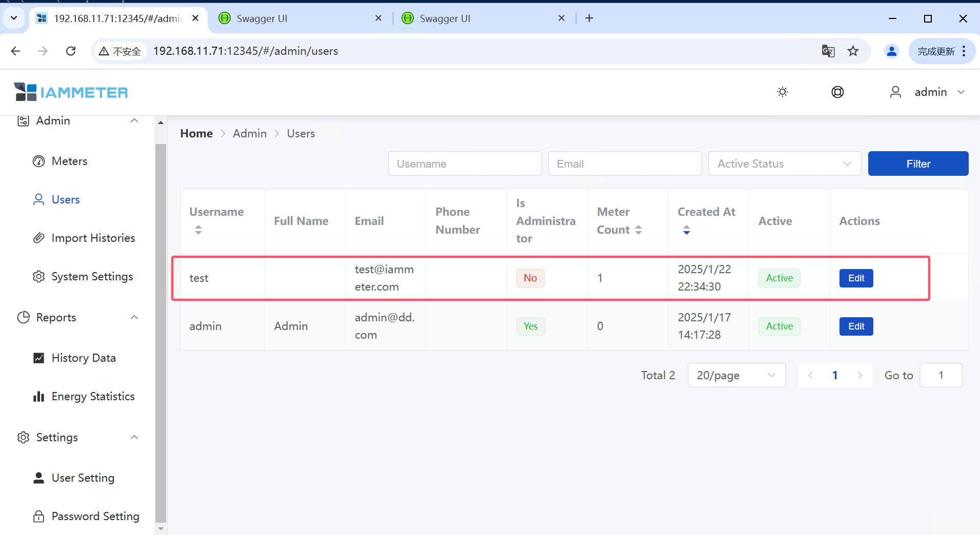Collapse the Reports menu section
This screenshot has height=535, width=980.
pos(134,318)
